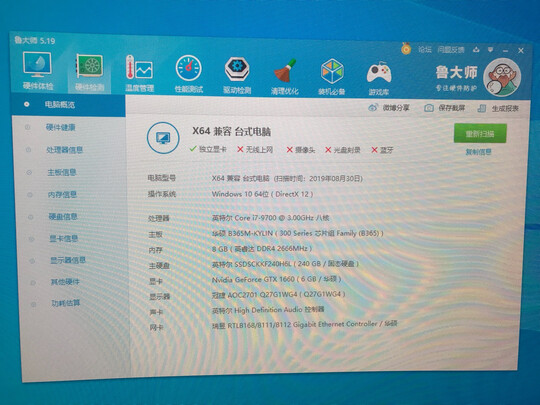Click the SSDSCKKF240H6L disk value
This screenshot has width=540, height=405.
tap(285, 264)
